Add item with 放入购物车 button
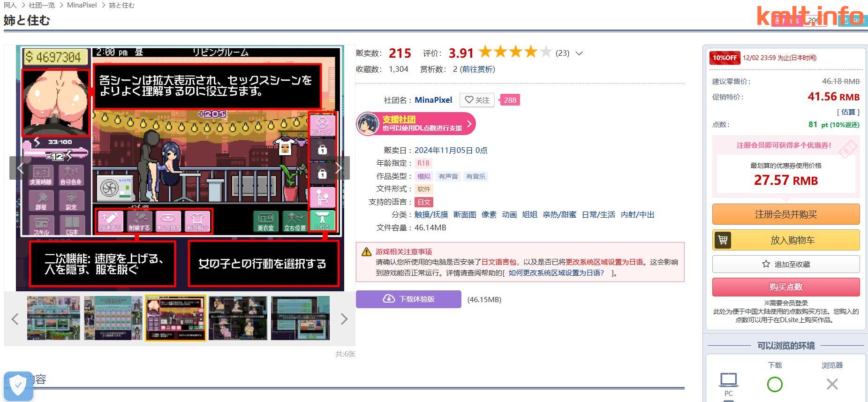 point(786,240)
